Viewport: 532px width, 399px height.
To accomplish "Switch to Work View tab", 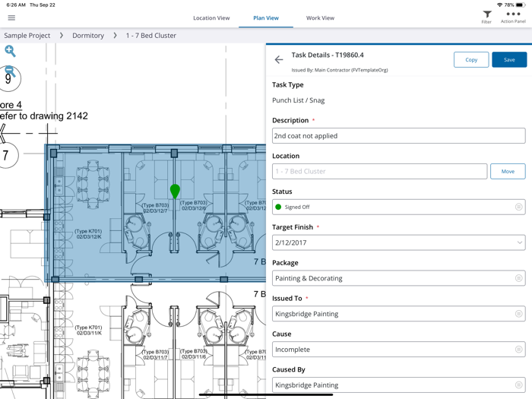I will coord(320,18).
